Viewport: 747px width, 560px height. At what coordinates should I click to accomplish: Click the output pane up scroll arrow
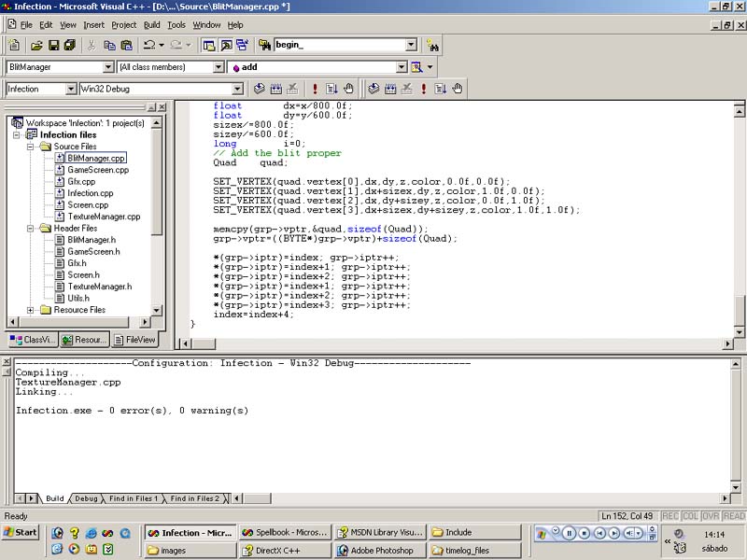[x=735, y=364]
